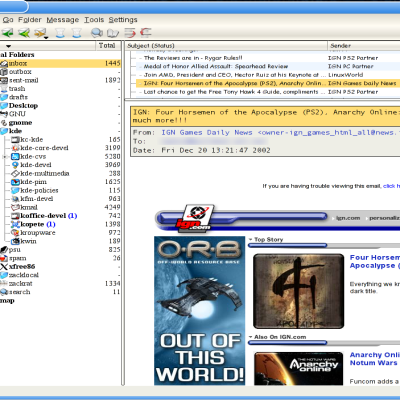400x400 pixels.
Task: Open the Anarchy Online Notum Wars link
Action: [x=374, y=359]
